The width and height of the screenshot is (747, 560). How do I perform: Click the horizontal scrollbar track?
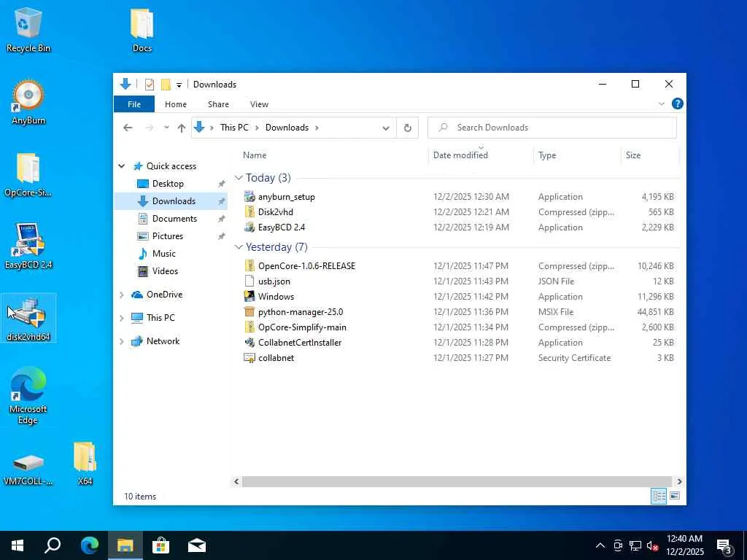457,481
